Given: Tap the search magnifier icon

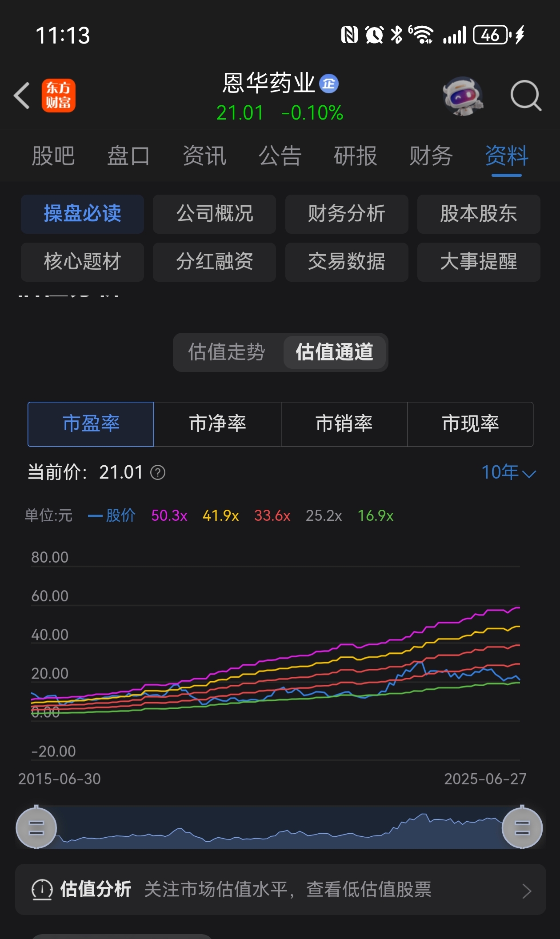Looking at the screenshot, I should click(x=526, y=96).
